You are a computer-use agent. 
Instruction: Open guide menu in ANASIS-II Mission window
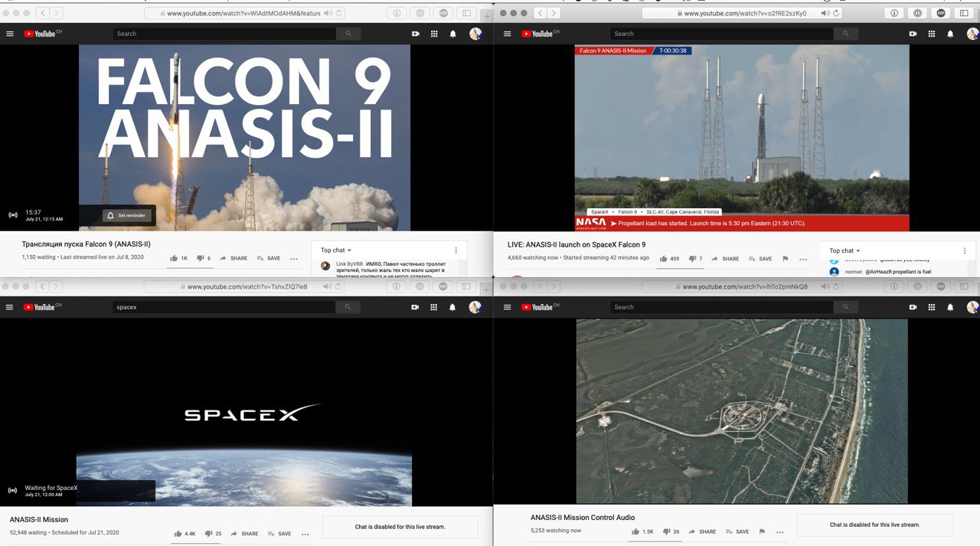click(x=10, y=307)
